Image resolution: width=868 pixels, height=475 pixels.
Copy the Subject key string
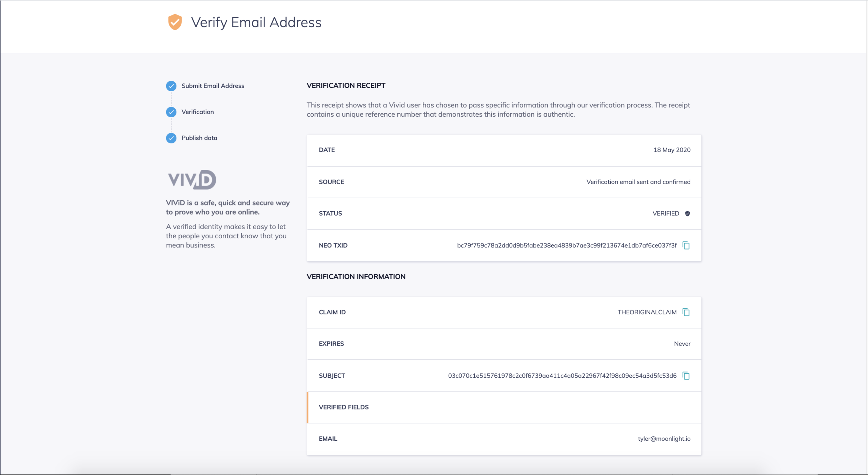click(686, 376)
